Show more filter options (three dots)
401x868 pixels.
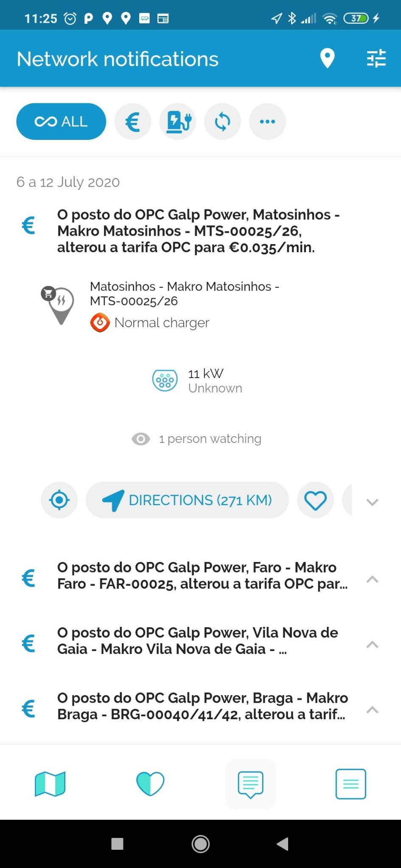pyautogui.click(x=267, y=122)
